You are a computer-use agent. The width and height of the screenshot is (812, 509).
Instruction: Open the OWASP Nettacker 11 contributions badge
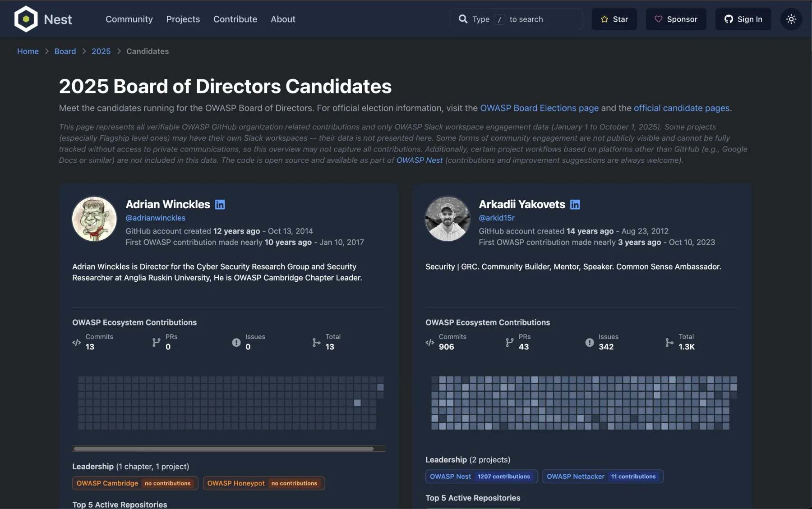pyautogui.click(x=602, y=477)
